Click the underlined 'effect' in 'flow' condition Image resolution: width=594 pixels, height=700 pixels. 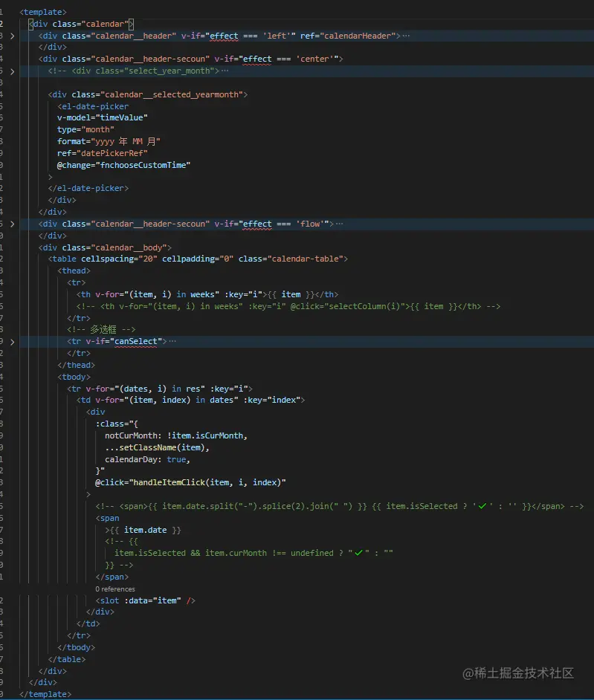tap(256, 224)
